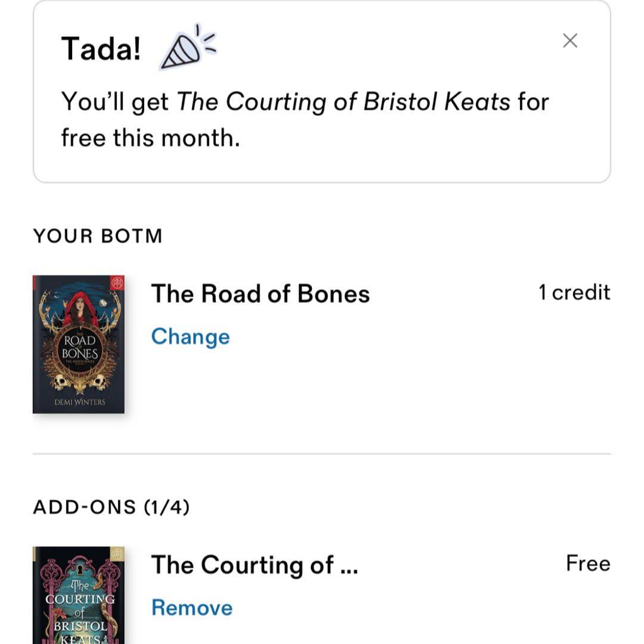644x644 pixels.
Task: Tap the ADD-ONS (1/4) section heading
Action: click(112, 507)
